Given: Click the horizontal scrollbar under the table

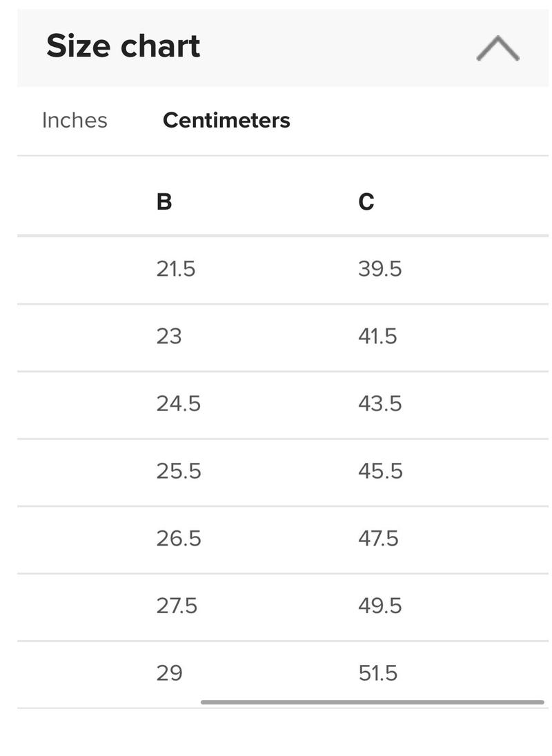Looking at the screenshot, I should [372, 702].
